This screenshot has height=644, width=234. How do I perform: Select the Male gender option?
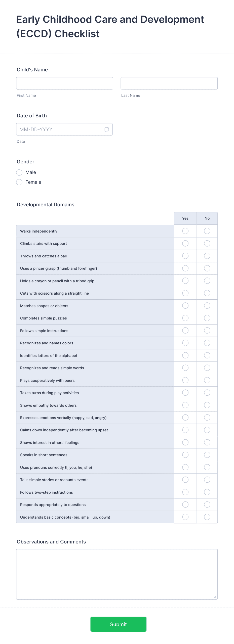[x=19, y=172]
